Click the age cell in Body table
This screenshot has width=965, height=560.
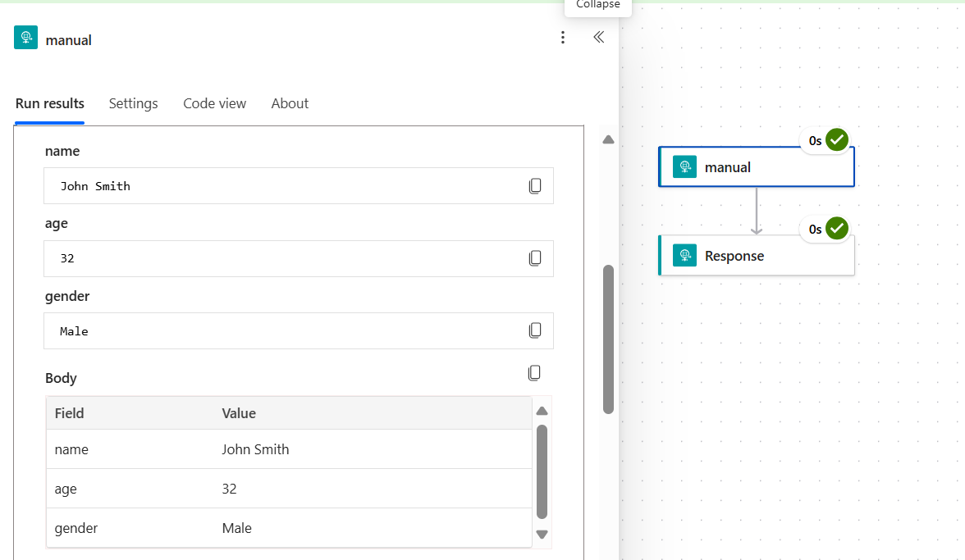point(66,489)
